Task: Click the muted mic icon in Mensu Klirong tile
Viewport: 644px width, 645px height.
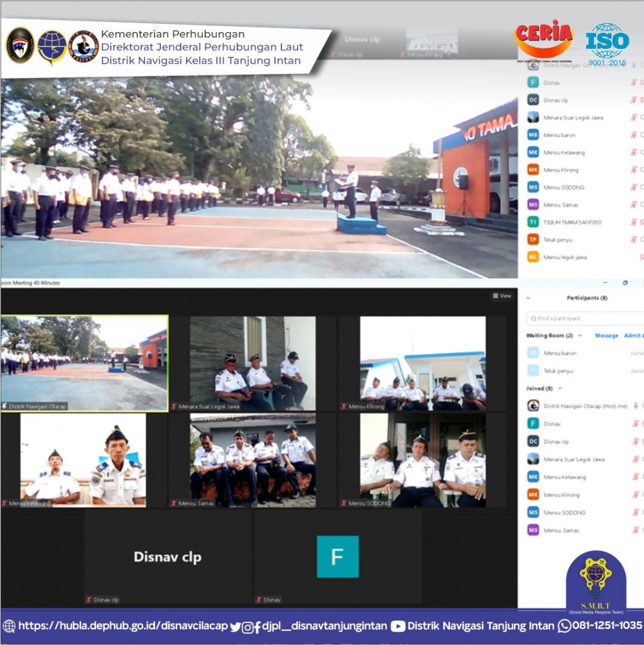Action: coord(344,406)
